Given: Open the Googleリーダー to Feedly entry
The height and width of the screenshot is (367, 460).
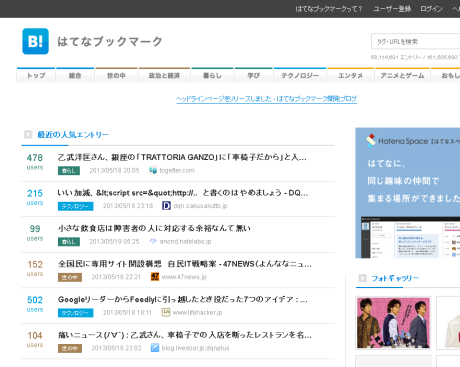Looking at the screenshot, I should (x=183, y=299).
